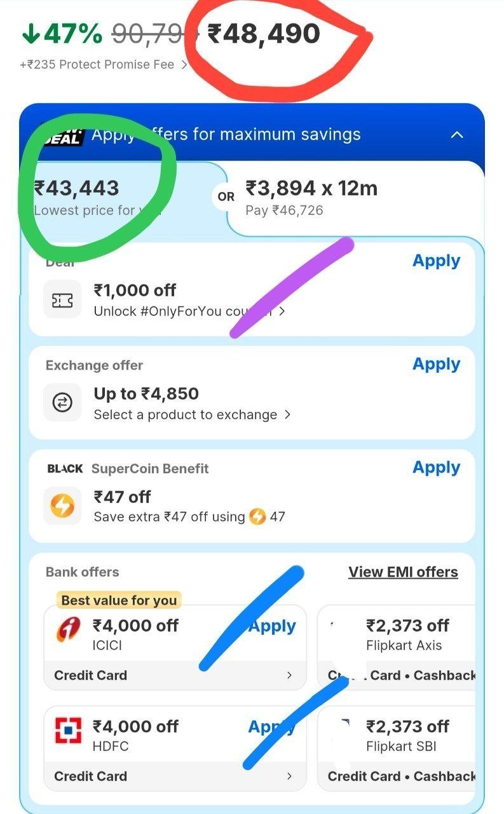Click the small coin icon beside 47
The image size is (504, 814).
click(257, 516)
